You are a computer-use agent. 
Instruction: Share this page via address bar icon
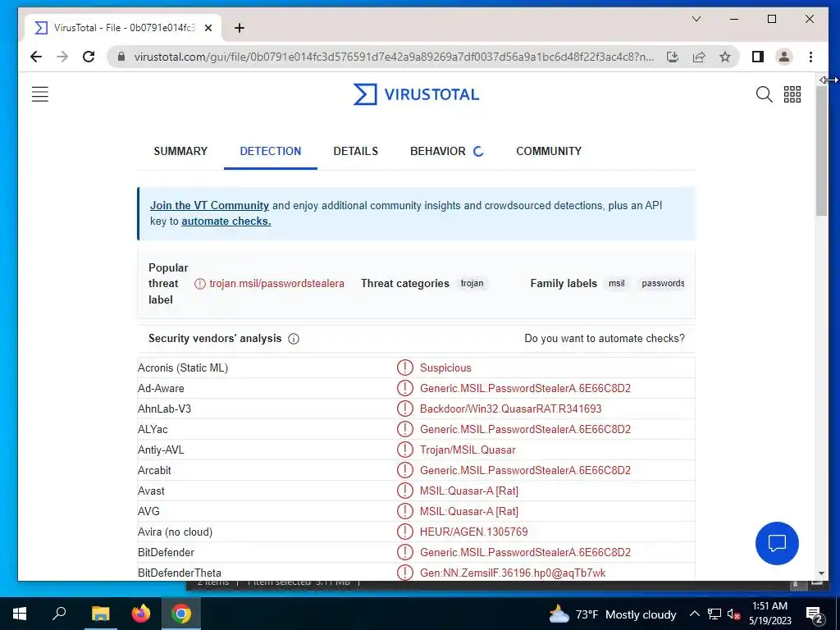pos(699,57)
